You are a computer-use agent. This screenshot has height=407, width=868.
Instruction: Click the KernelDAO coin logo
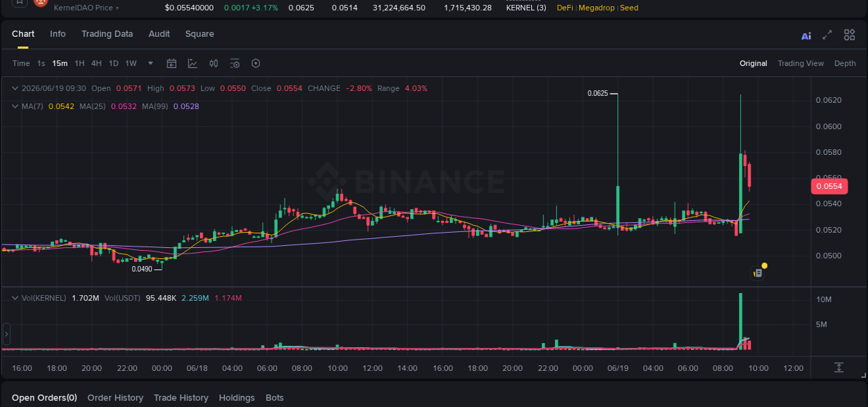point(41,3)
